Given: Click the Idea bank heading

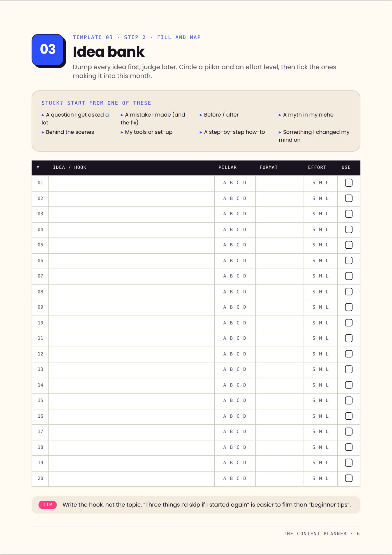Looking at the screenshot, I should (109, 52).
